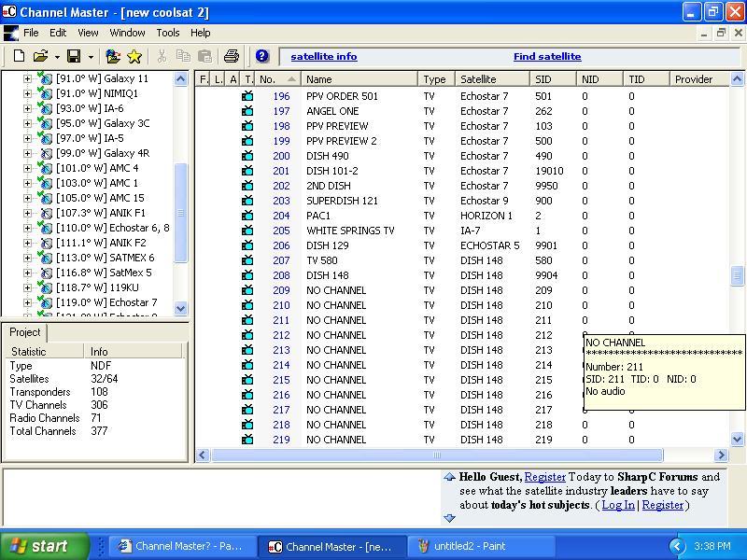Expand the [97.0° W] IA-5 node
This screenshot has height=560, width=747.
27,138
